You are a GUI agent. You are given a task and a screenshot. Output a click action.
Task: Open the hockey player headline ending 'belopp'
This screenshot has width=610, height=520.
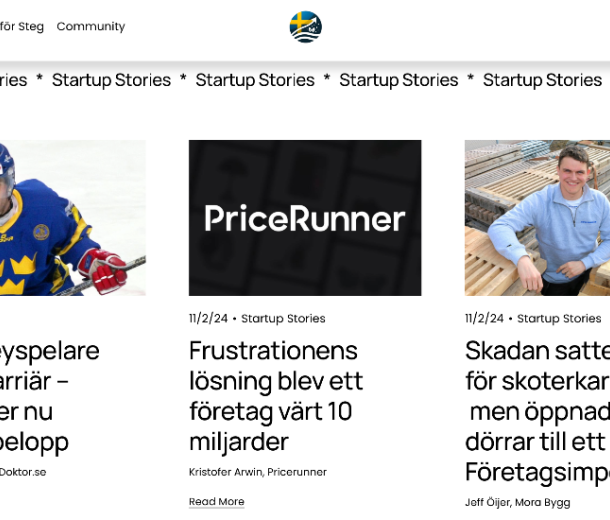[x=49, y=396]
